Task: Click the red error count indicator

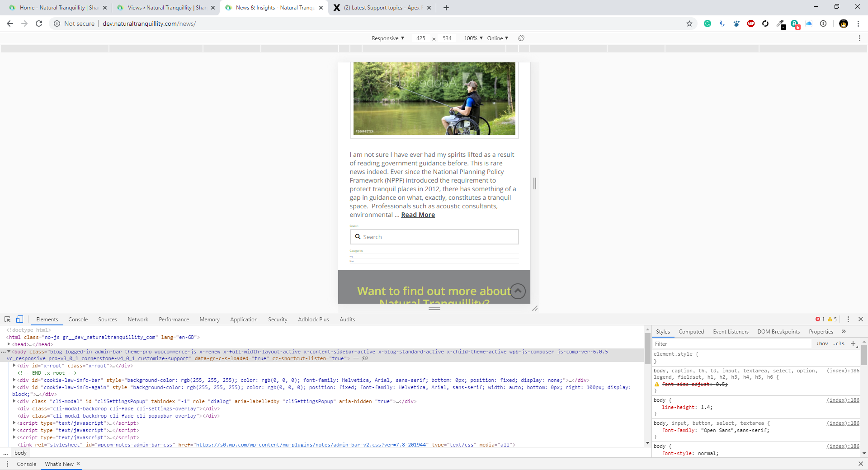Action: (820, 319)
